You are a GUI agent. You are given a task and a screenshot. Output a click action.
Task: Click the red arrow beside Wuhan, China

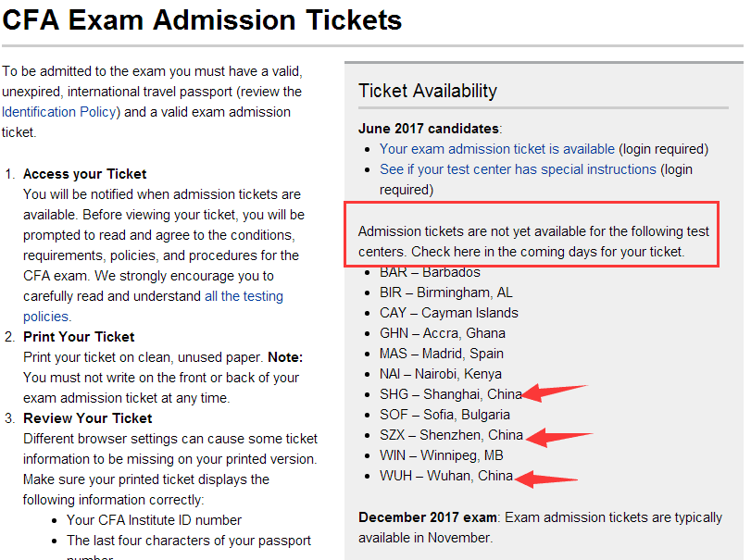[x=546, y=478]
